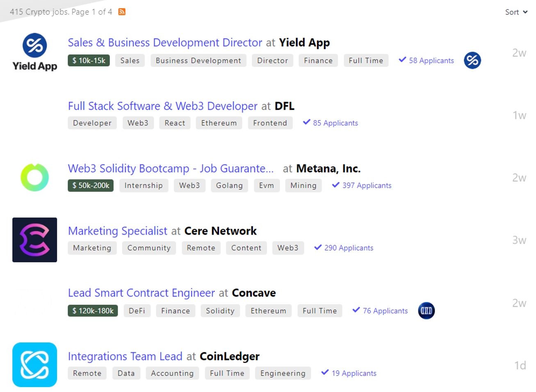The width and height of the screenshot is (536, 392).
Task: Click the $120k-180k salary tag
Action: pyautogui.click(x=93, y=311)
